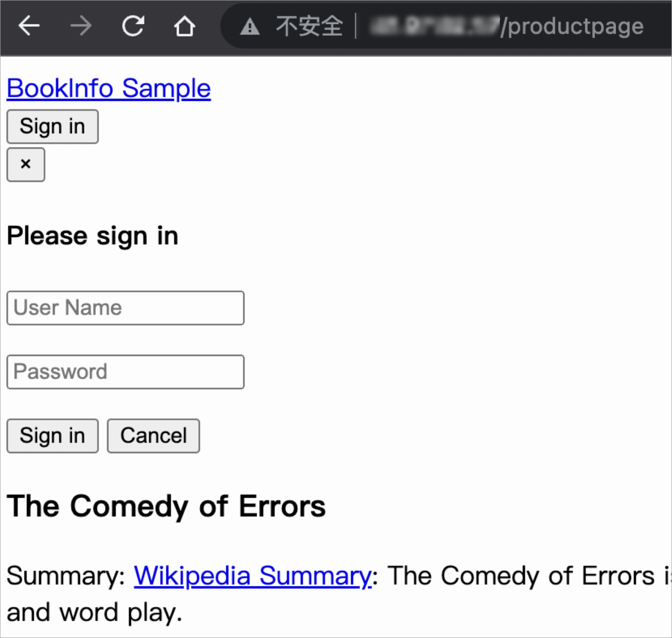The width and height of the screenshot is (672, 638).
Task: Click the browser forward arrow
Action: click(x=81, y=26)
